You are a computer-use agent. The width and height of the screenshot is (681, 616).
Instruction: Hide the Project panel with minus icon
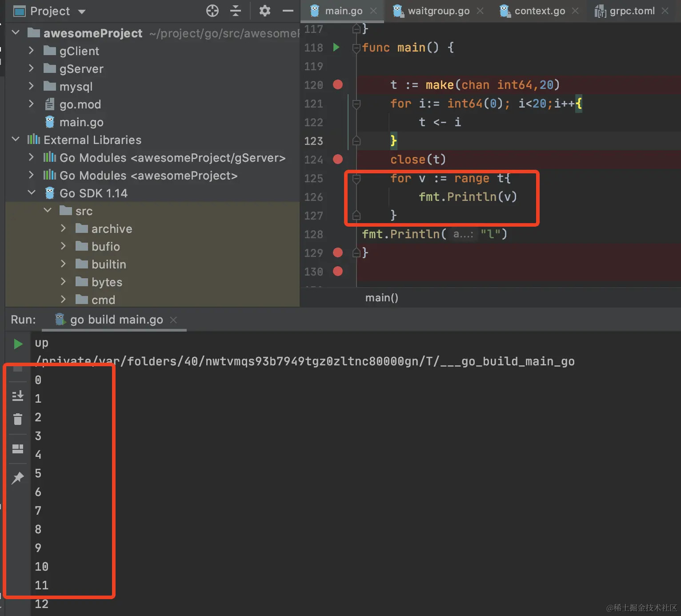[x=288, y=11]
